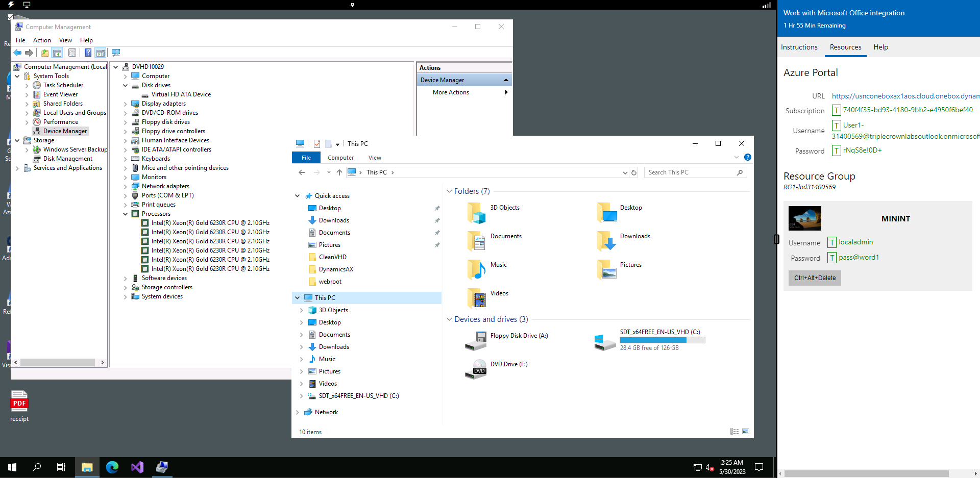Open Help menu in Computer Management

coord(86,40)
